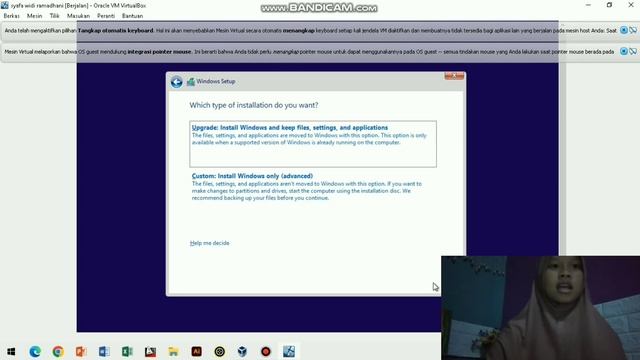Viewport: 640px width, 360px height.
Task: Open File Explorer from the taskbar
Action: pyautogui.click(x=173, y=351)
